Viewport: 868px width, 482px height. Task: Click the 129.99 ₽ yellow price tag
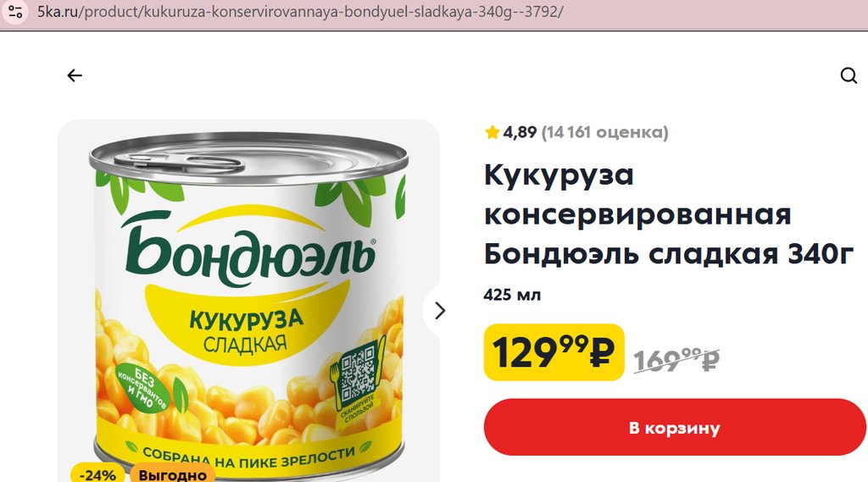(554, 352)
